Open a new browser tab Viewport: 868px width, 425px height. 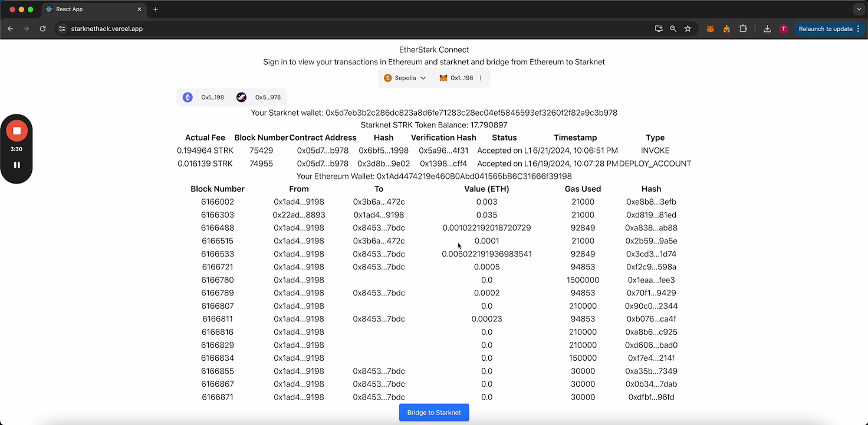(156, 9)
